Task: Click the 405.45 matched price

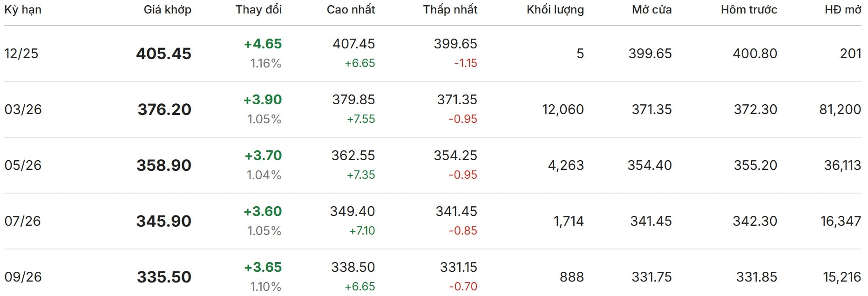Action: tap(163, 54)
